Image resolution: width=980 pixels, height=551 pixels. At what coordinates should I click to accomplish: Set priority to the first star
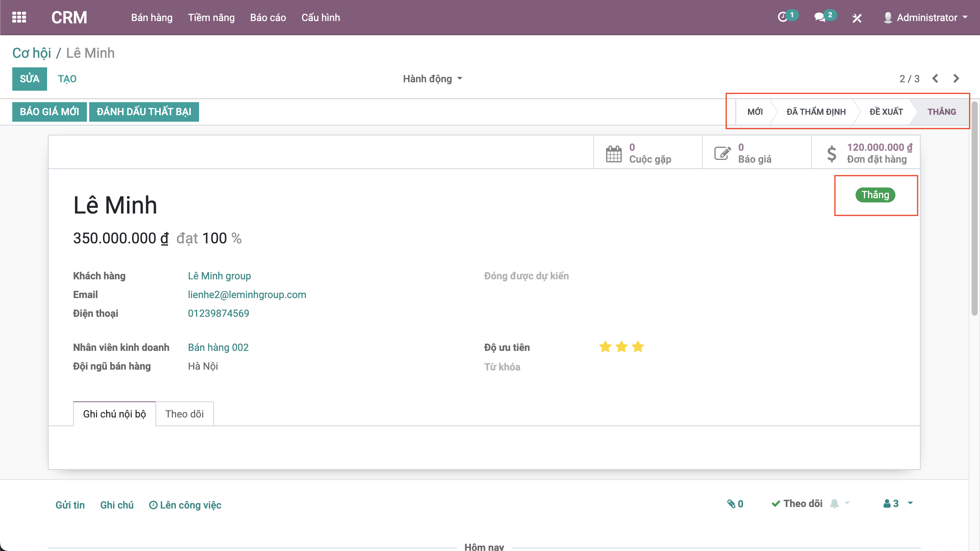pyautogui.click(x=605, y=347)
